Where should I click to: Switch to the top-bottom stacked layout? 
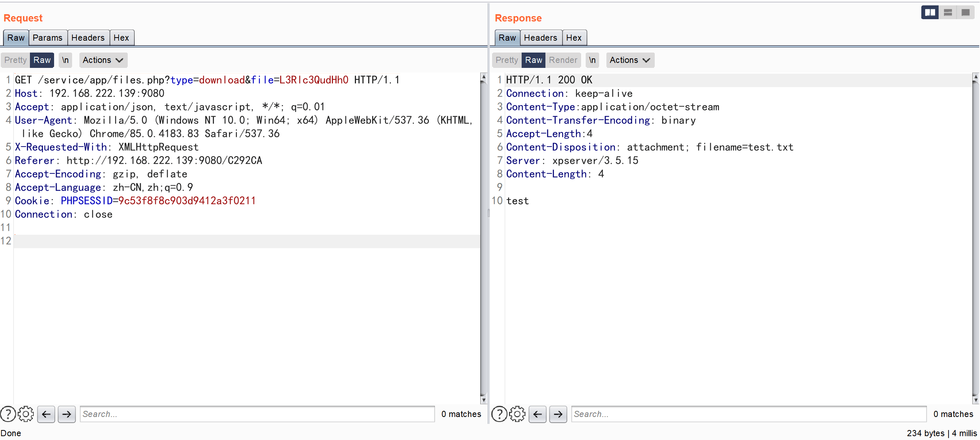(948, 13)
